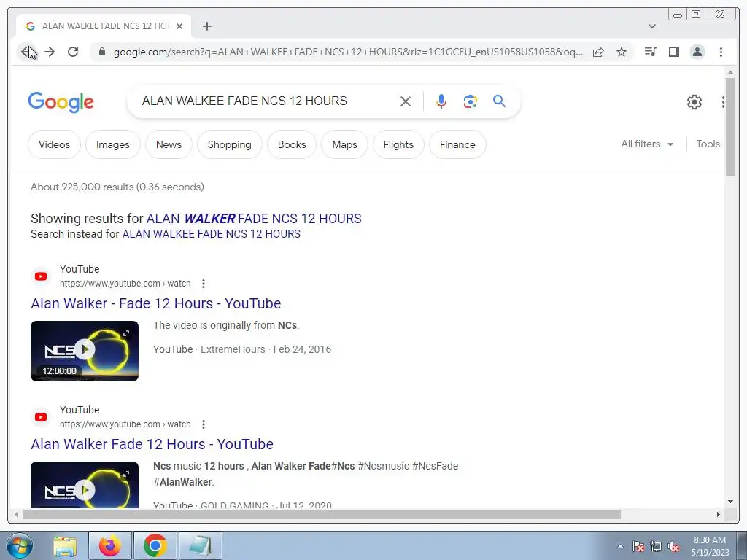Click the horizontal scrollbar right arrow
Screen dimensions: 747x560
click(x=719, y=514)
